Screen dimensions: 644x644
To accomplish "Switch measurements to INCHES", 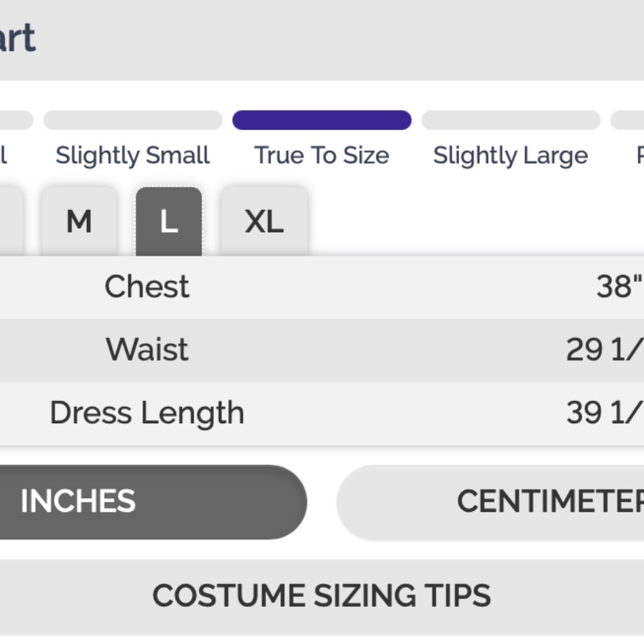I will [153, 502].
